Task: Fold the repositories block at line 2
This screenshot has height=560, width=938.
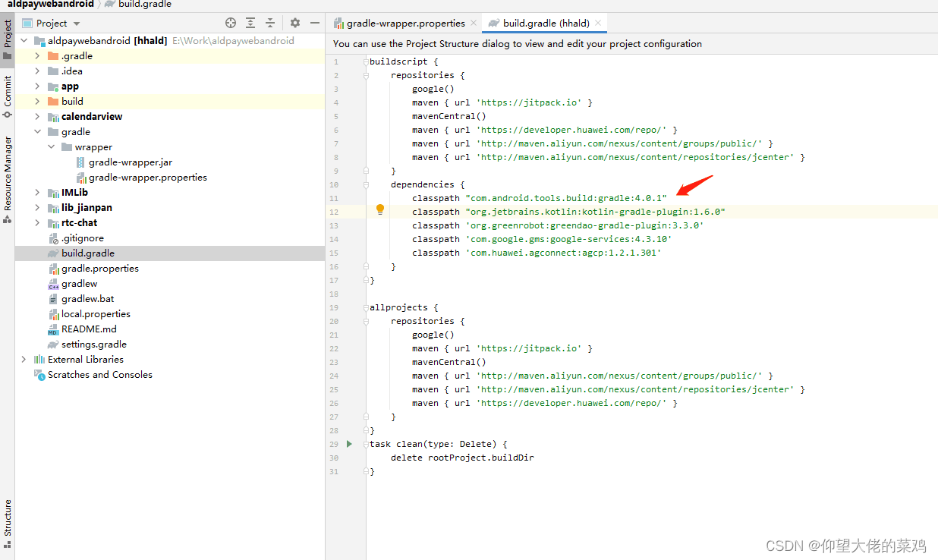Action: 366,75
